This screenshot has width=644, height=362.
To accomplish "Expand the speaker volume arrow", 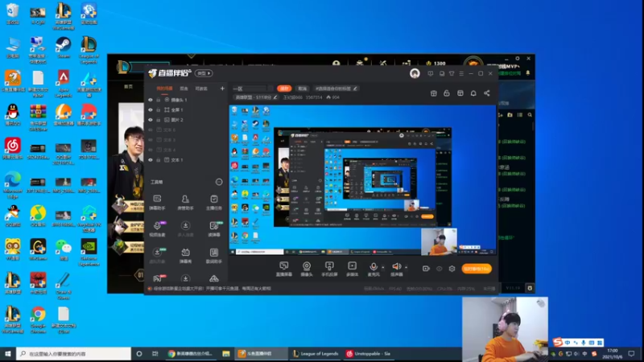I will click(407, 267).
